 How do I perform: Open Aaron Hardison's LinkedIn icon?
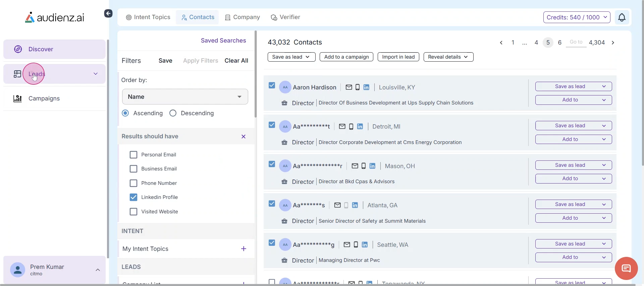366,87
